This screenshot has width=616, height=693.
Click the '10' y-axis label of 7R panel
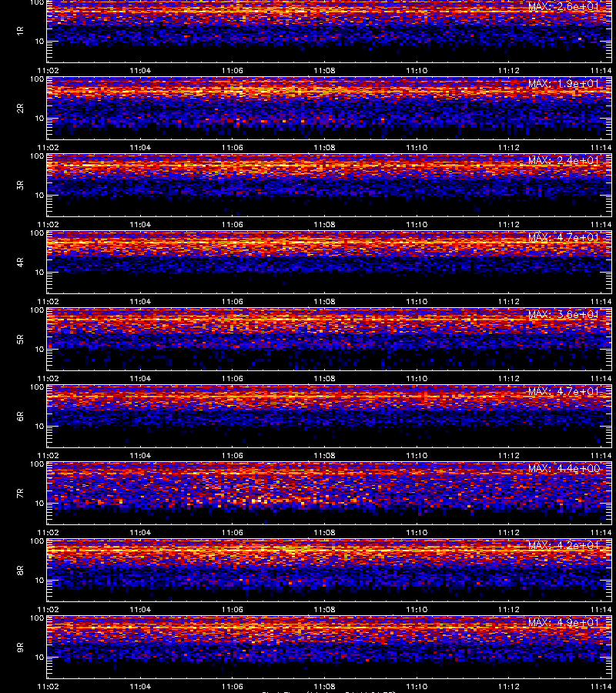point(40,504)
